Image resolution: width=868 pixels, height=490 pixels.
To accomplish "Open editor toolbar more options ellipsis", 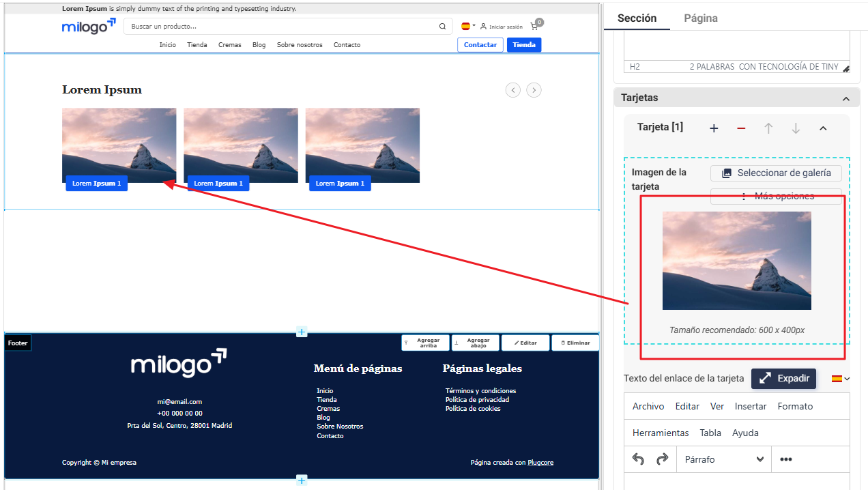I will pos(786,459).
